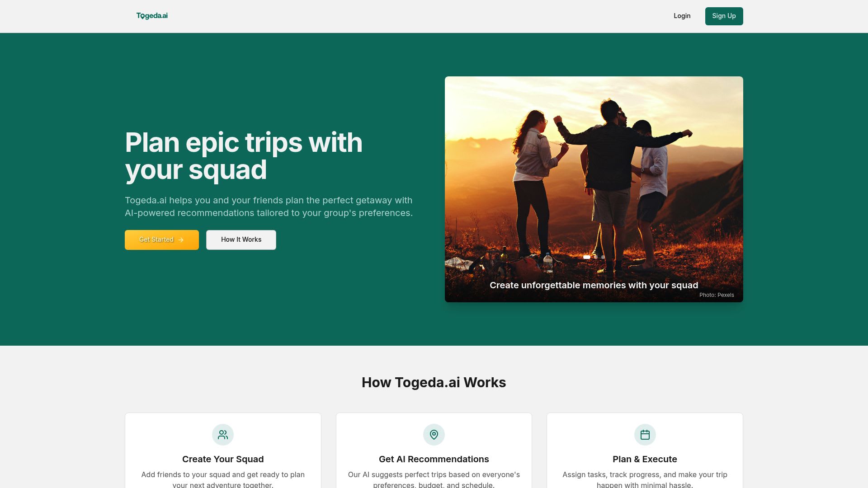
Task: Click the Togeda.ai logo
Action: [x=152, y=16]
